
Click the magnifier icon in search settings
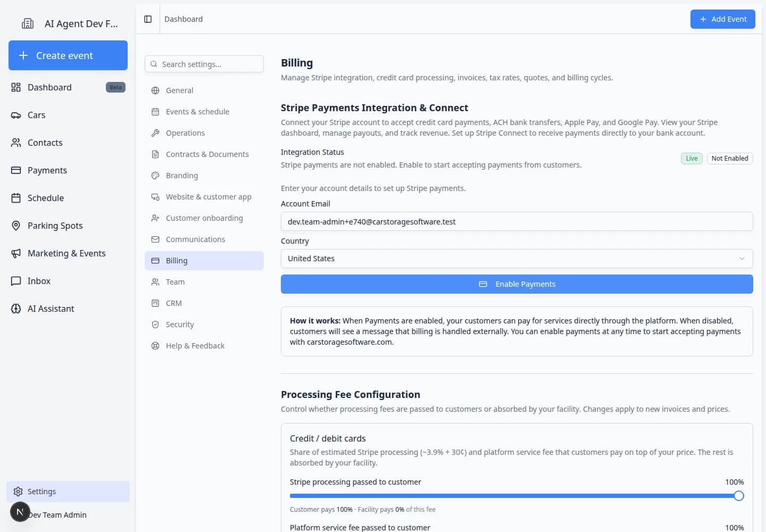154,64
